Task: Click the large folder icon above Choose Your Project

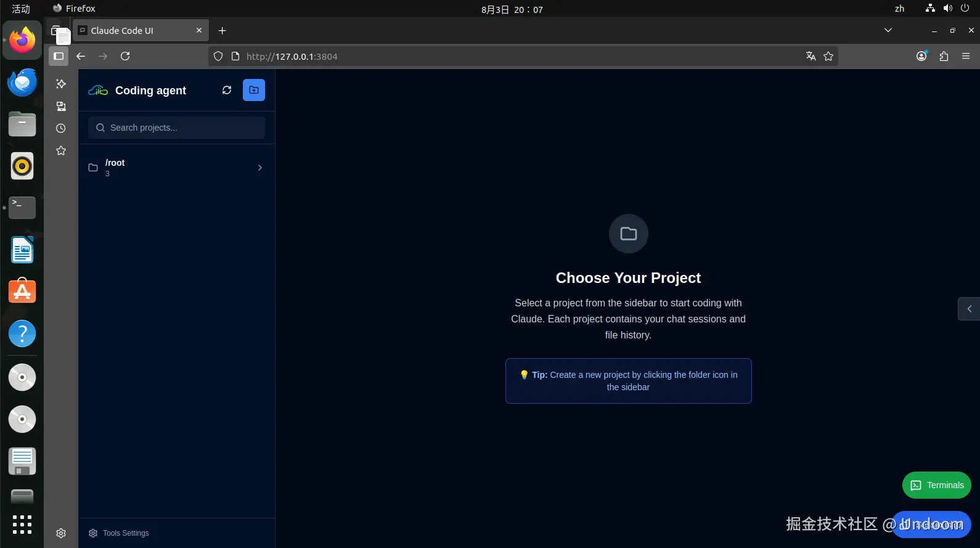Action: coord(629,234)
